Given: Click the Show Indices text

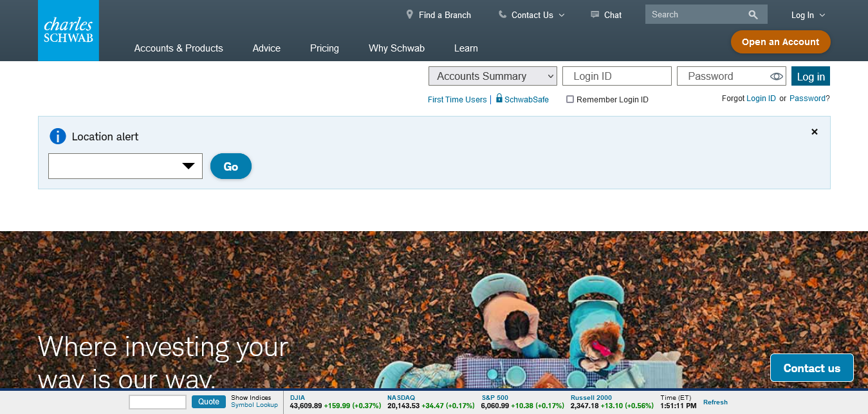Looking at the screenshot, I should coord(251,398).
